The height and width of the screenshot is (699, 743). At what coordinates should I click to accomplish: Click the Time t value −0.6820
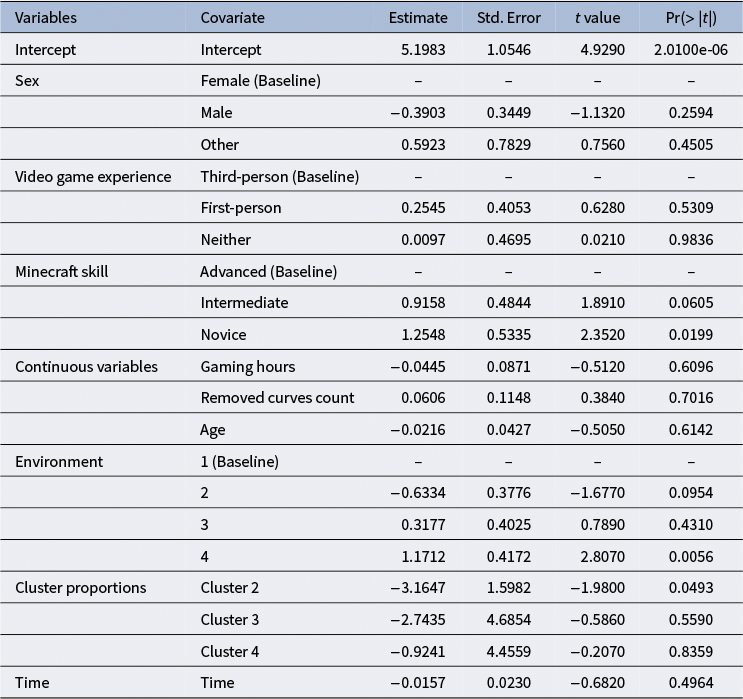point(598,683)
